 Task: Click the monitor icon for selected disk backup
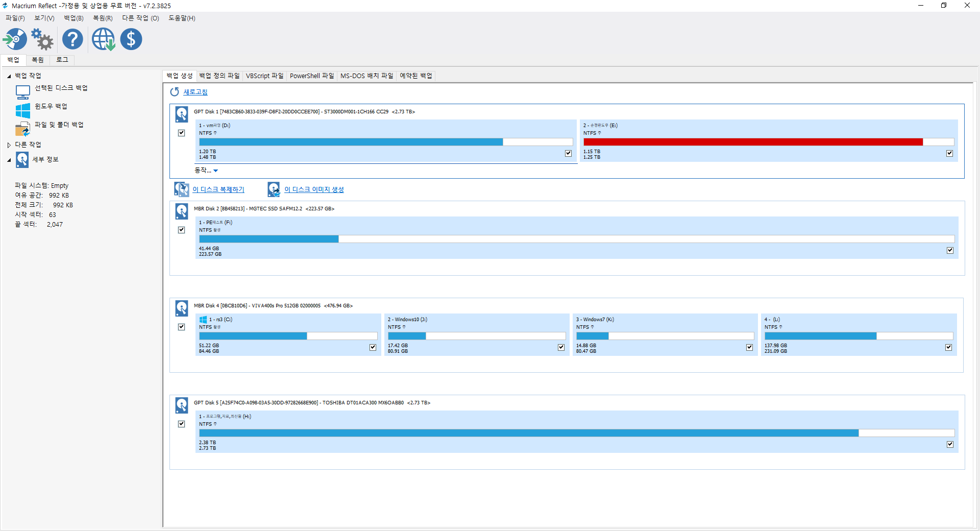coord(23,92)
